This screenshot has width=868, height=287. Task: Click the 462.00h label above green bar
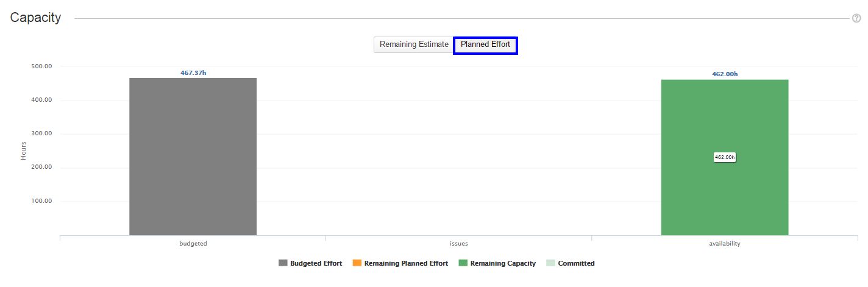point(725,74)
